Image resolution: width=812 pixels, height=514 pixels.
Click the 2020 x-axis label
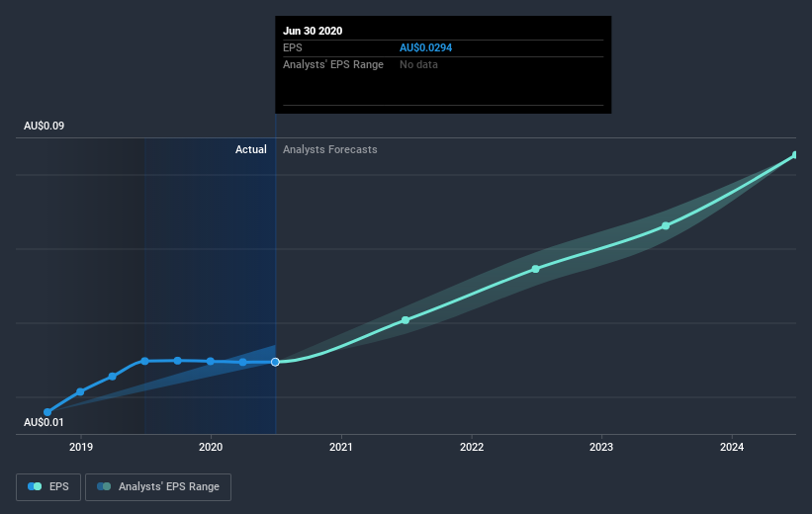pyautogui.click(x=211, y=447)
